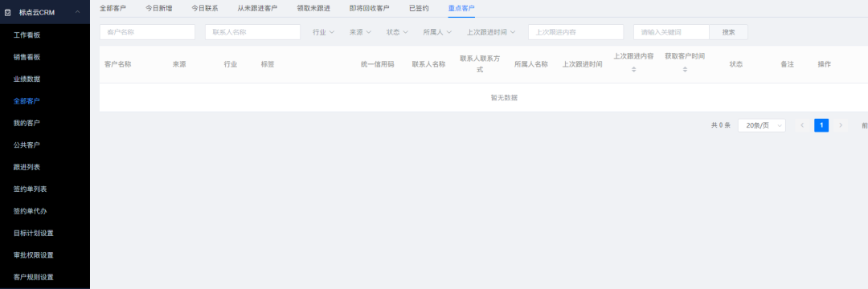Go to previous page arrow

802,125
